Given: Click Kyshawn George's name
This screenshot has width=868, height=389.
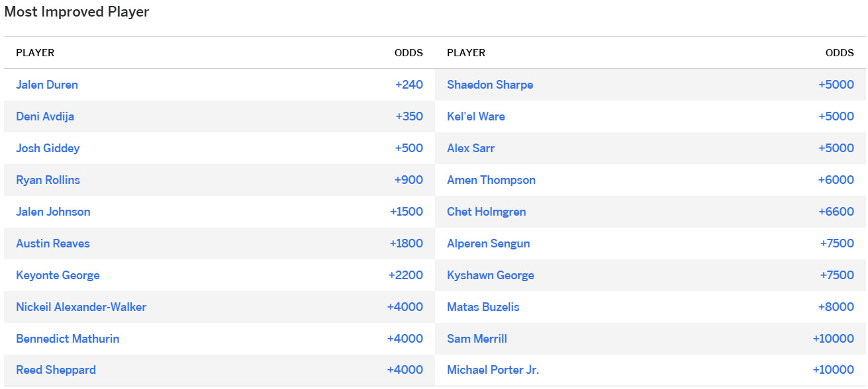Looking at the screenshot, I should (491, 275).
